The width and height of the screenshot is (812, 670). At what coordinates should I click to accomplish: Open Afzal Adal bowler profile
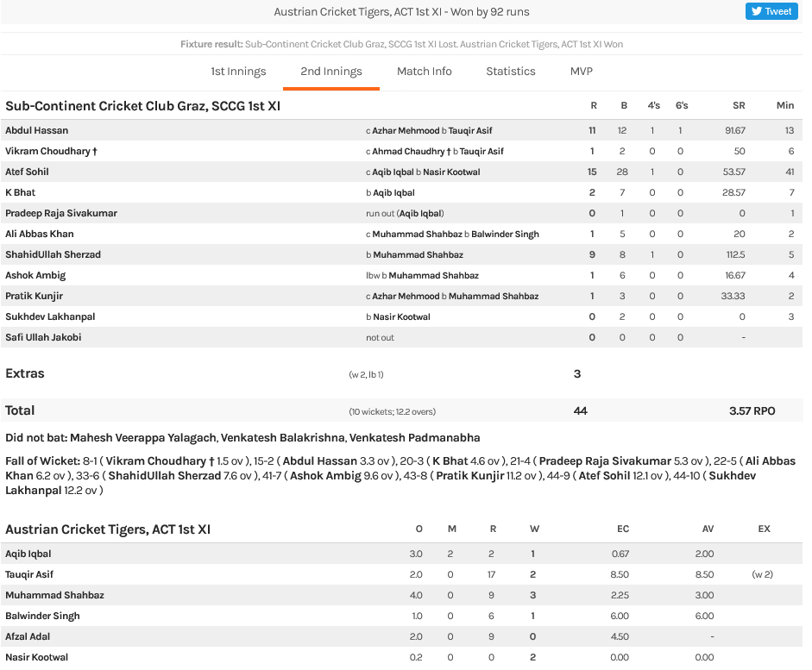[x=28, y=636]
